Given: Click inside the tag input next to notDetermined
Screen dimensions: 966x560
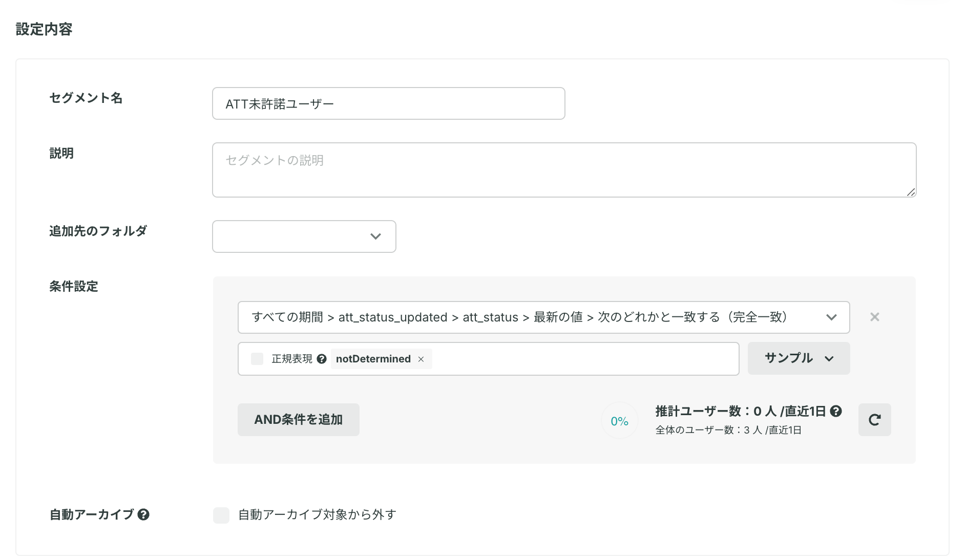Looking at the screenshot, I should pyautogui.click(x=584, y=359).
